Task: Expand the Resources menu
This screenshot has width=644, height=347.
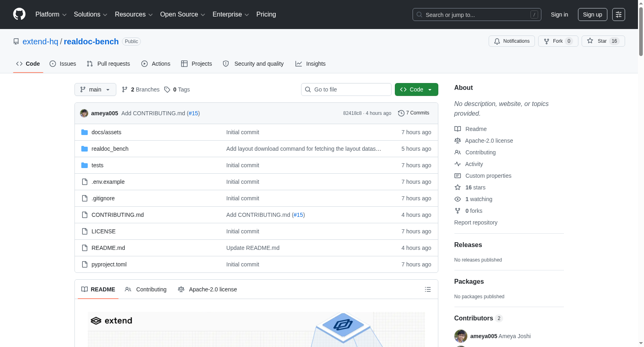Action: point(134,15)
